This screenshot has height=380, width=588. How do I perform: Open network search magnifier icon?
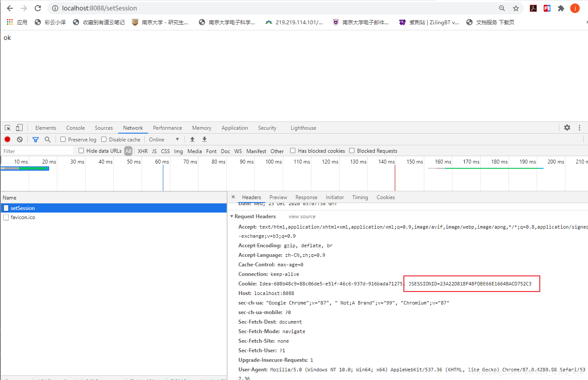[x=48, y=139]
